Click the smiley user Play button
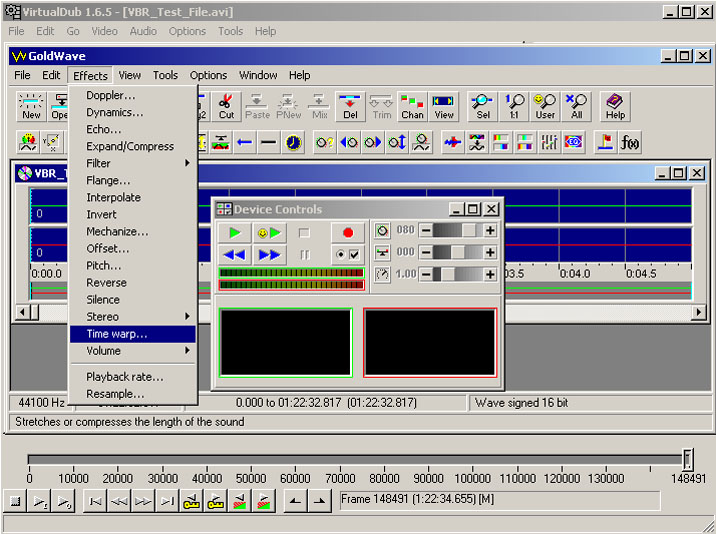Viewport: 716px width, 534px height. pos(269,233)
